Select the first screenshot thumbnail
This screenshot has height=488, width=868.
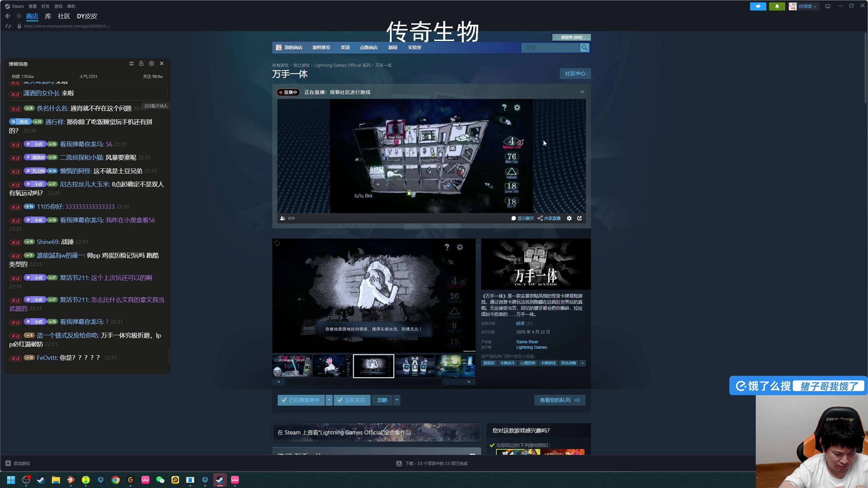coord(292,366)
